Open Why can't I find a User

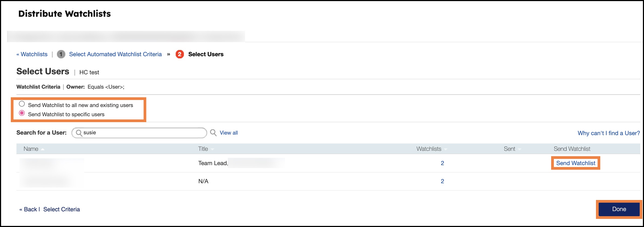[609, 133]
